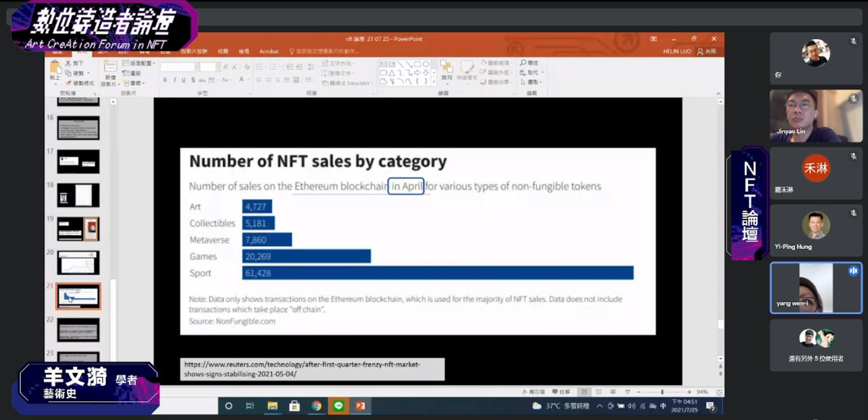Toggle Center alignment
This screenshot has height=420, width=868.
click(x=269, y=80)
